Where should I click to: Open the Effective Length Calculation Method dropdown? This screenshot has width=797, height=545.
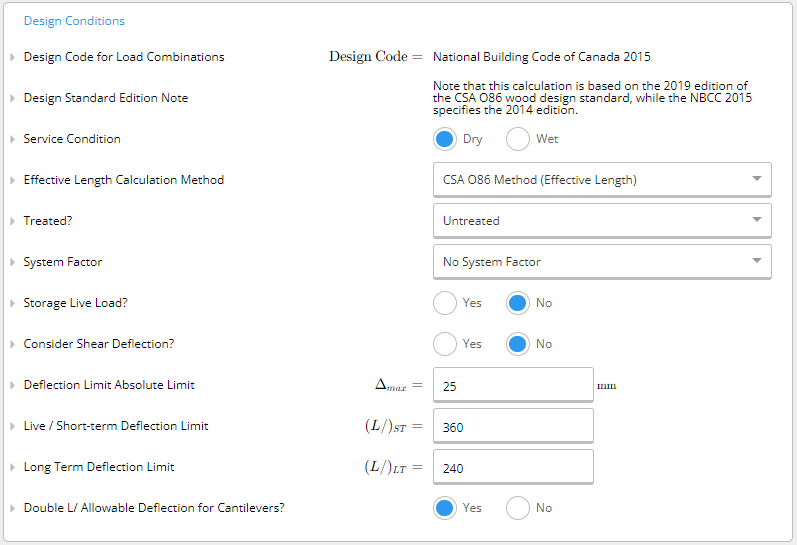coord(602,179)
